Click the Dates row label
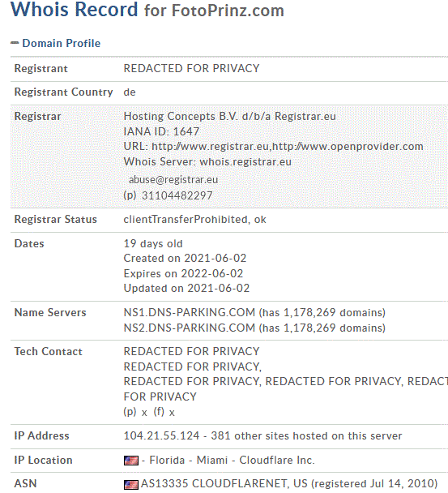This screenshot has width=448, height=493. 29,244
